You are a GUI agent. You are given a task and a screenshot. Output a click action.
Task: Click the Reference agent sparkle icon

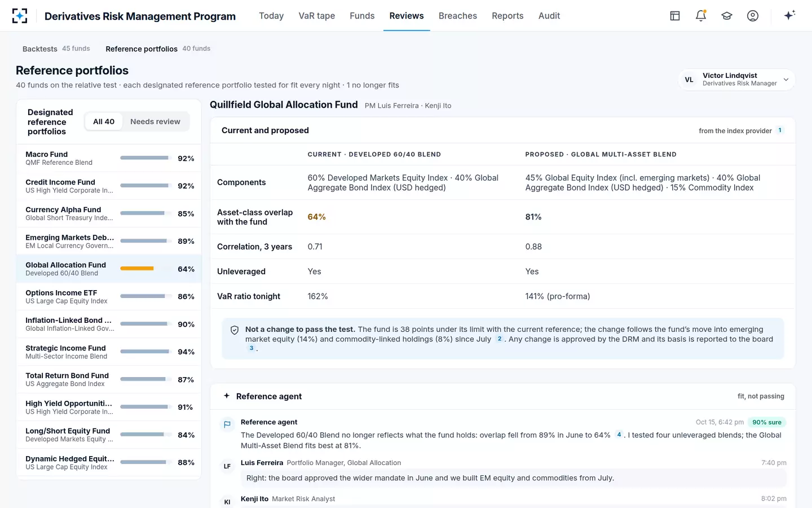(x=227, y=396)
